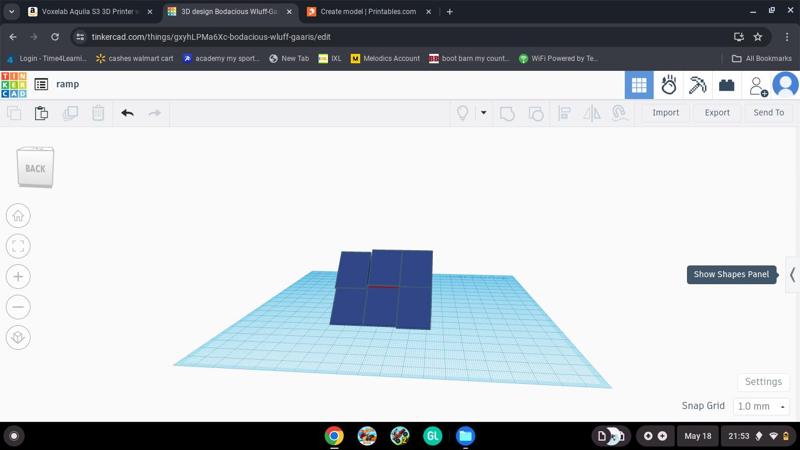Open the Tinkercad logo home link
Viewport: 800px width, 450px height.
[14, 85]
